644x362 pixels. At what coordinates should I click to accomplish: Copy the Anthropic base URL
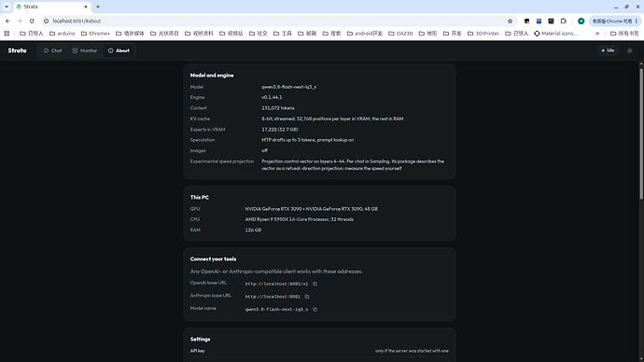307,297
